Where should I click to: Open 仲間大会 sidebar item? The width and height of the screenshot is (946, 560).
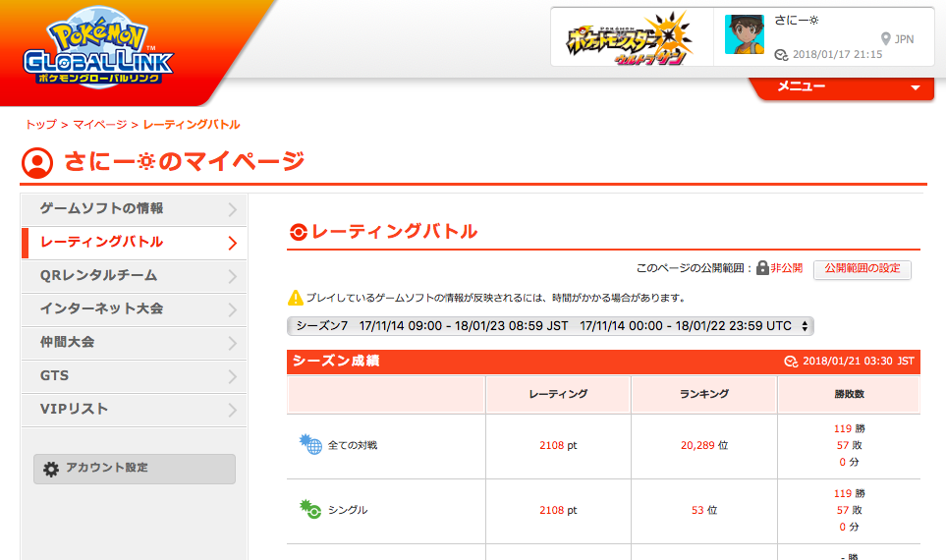(134, 343)
